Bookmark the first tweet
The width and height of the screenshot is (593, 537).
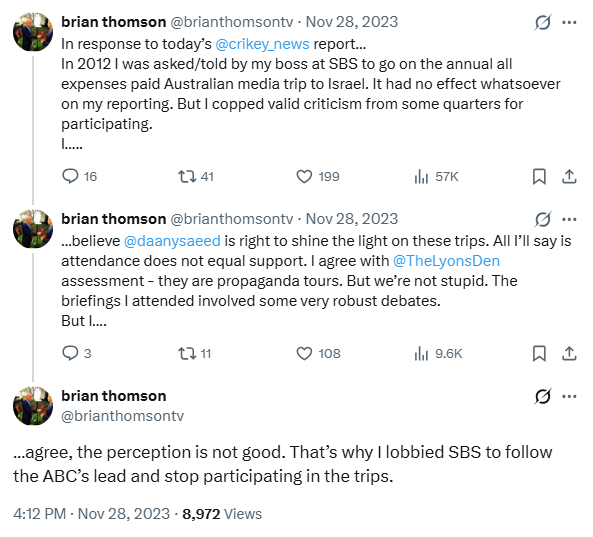539,176
